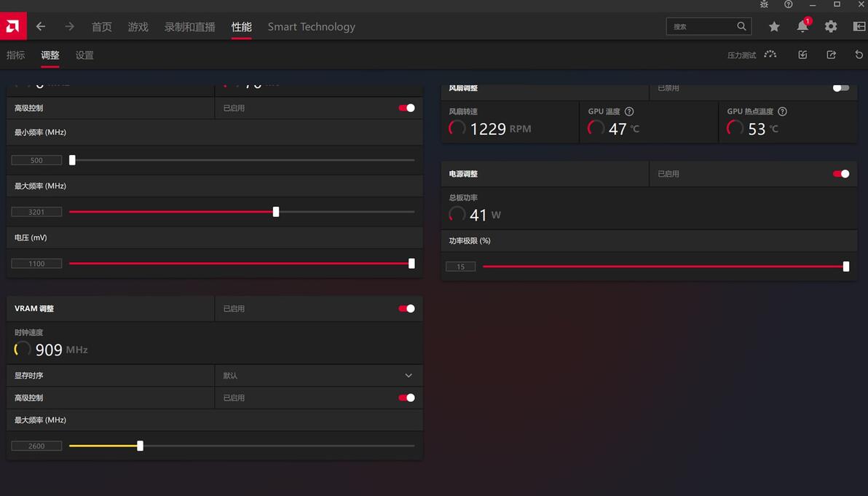
Task: Open settings gear icon
Action: click(831, 26)
